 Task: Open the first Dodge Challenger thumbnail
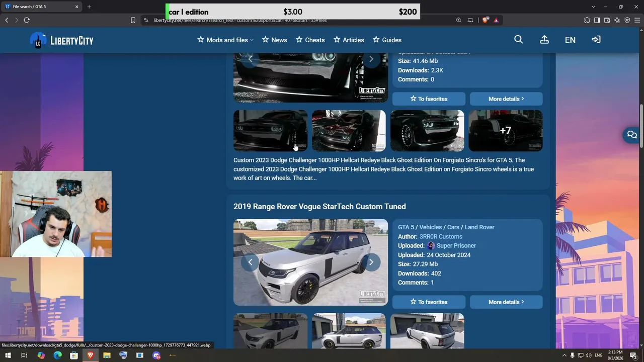[270, 131]
